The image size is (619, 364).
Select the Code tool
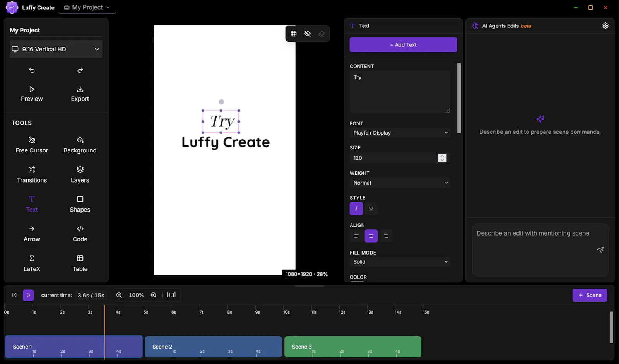80,234
